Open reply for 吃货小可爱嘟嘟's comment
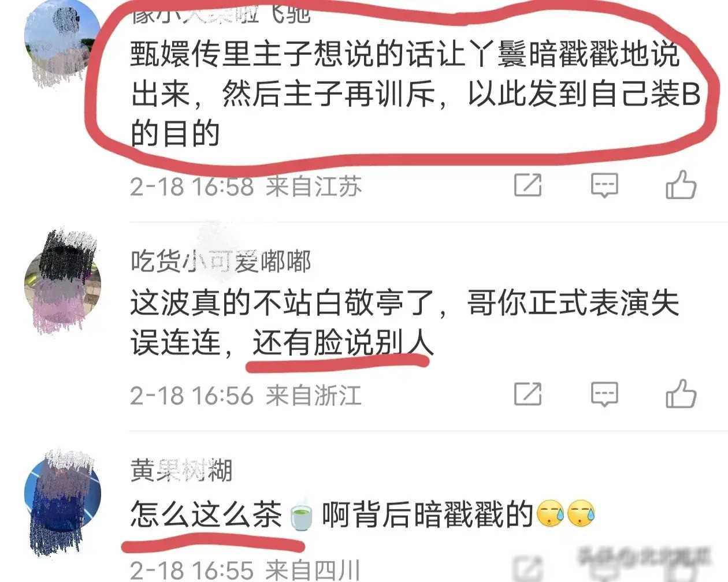Image resolution: width=728 pixels, height=582 pixels. (604, 394)
